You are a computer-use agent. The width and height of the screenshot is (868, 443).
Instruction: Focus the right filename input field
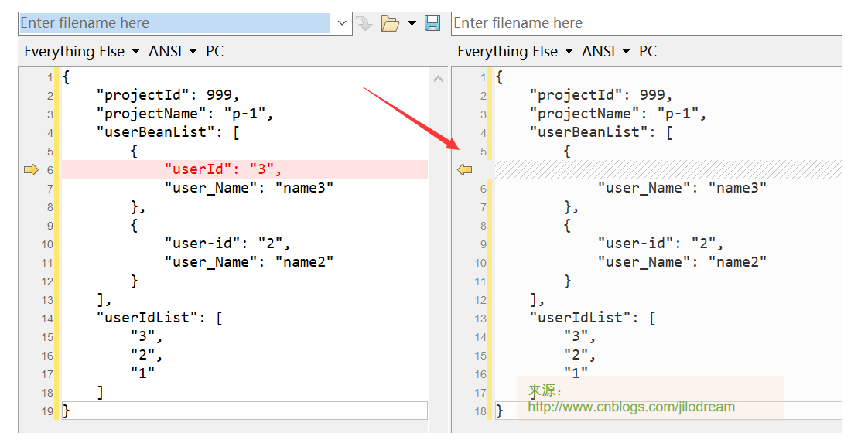coord(646,23)
